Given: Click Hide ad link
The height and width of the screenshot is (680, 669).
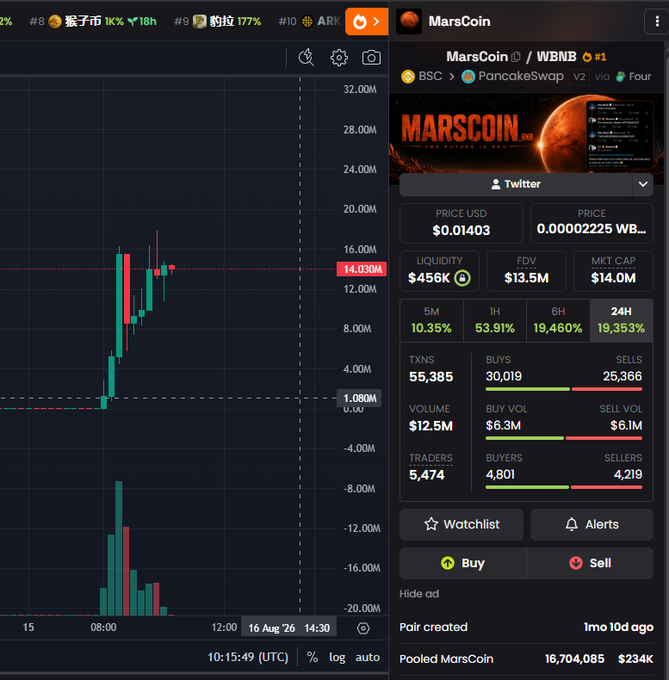Looking at the screenshot, I should [x=419, y=594].
